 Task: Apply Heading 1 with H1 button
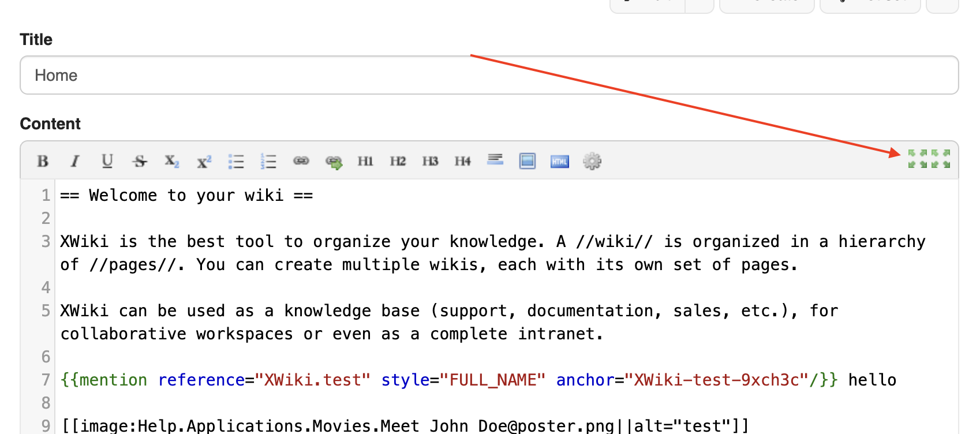click(x=365, y=161)
